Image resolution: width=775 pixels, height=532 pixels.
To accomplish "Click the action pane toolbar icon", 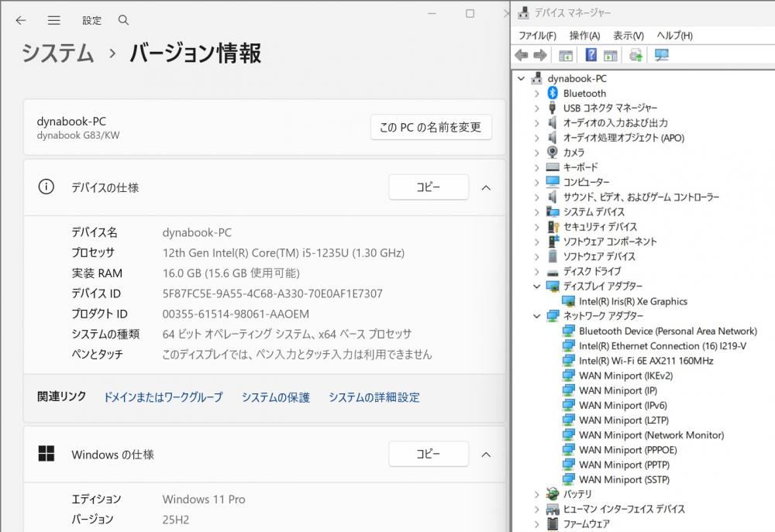I will pos(611,55).
